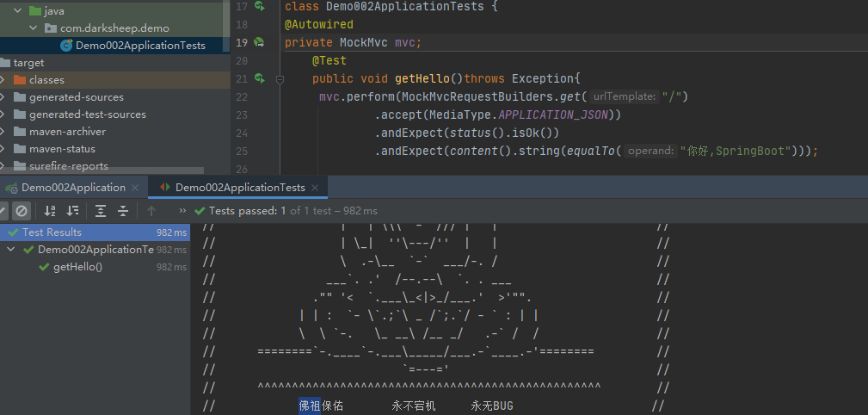The width and height of the screenshot is (868, 415).
Task: Open Demo002ApplicationTests class in project tree
Action: [139, 46]
